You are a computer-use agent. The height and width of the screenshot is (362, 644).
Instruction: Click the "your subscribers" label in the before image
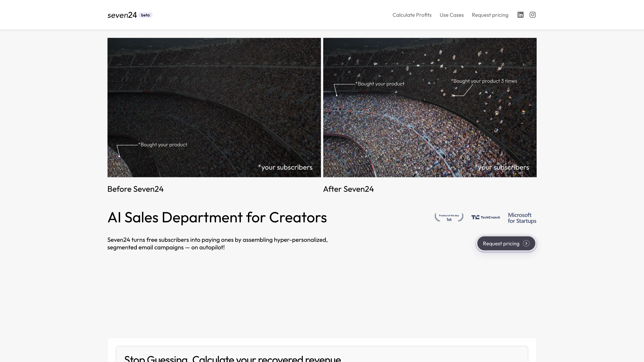(285, 167)
